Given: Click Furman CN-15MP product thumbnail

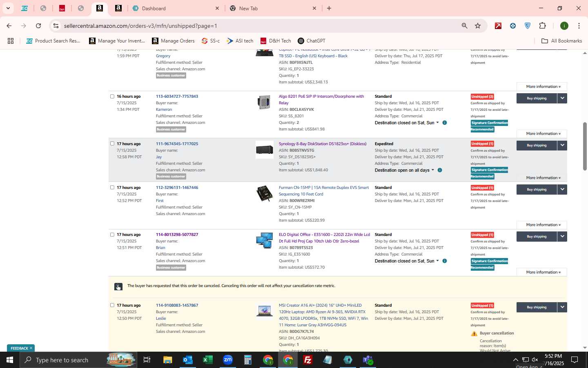Looking at the screenshot, I should 265,193.
